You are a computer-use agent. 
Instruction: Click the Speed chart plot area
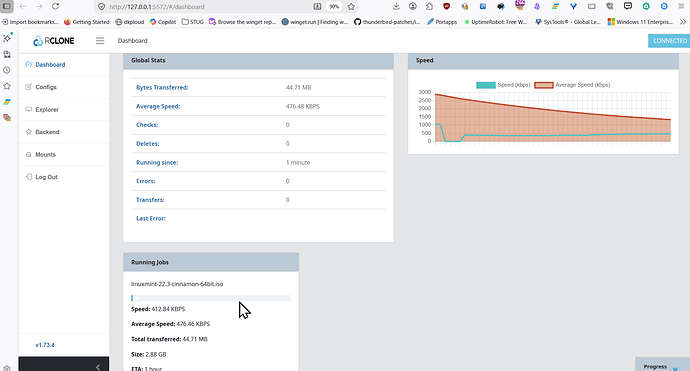click(553, 117)
